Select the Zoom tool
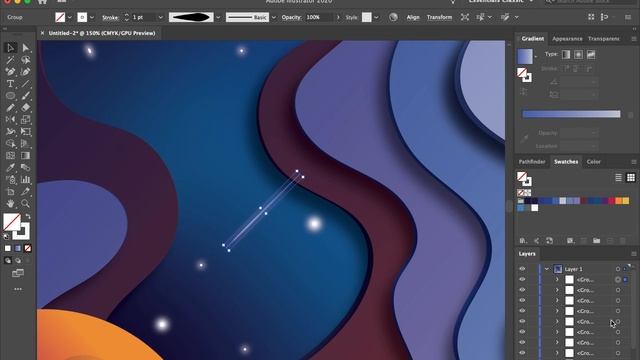Viewport: 640px width, 360px height. coord(25,203)
